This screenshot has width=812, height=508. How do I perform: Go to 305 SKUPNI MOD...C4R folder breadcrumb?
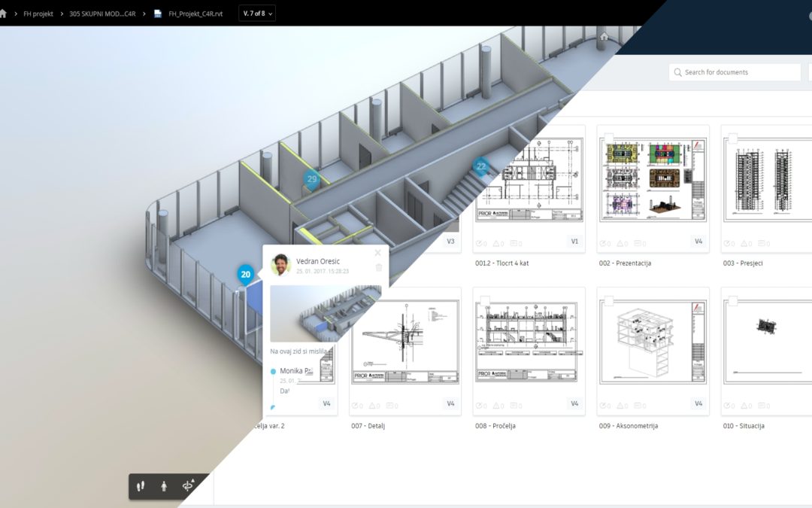[102, 14]
